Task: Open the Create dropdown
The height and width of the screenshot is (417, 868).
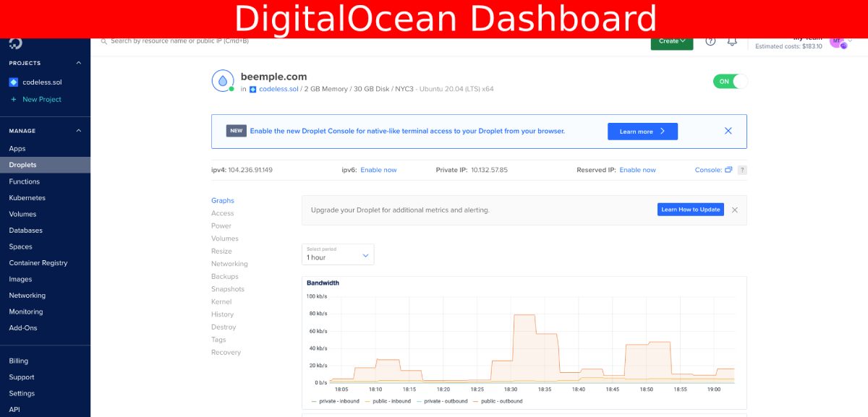Action: 671,41
